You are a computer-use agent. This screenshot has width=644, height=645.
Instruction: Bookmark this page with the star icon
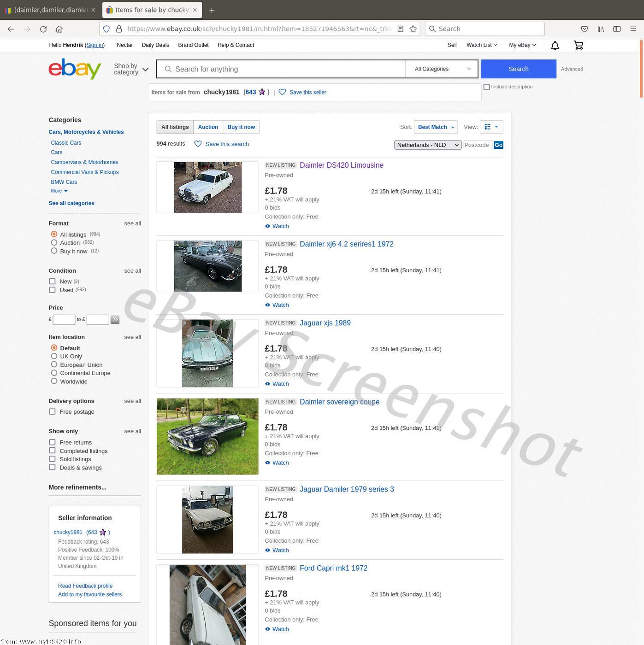tap(413, 29)
